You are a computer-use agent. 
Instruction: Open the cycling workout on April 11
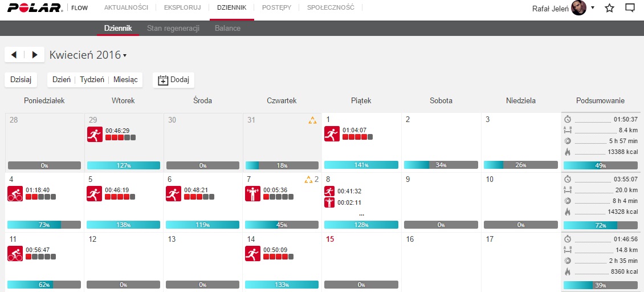[15, 253]
